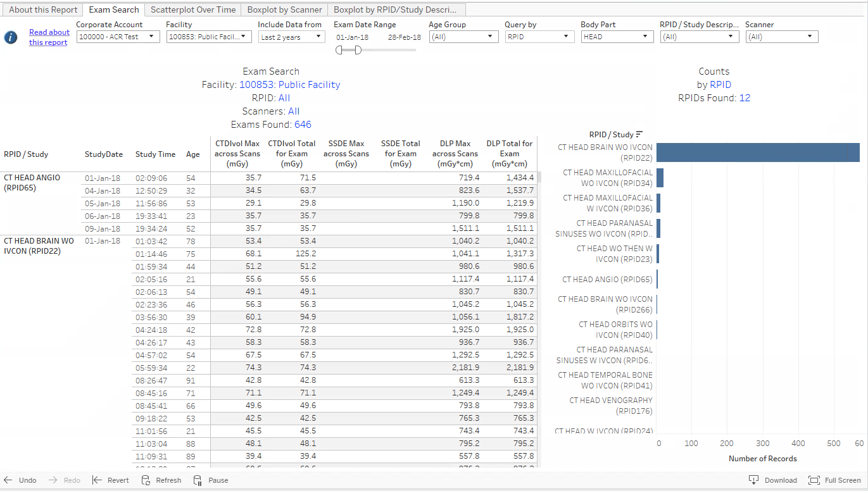Click the Redo button
Image resolution: width=868 pixels, height=491 pixels.
(x=65, y=480)
